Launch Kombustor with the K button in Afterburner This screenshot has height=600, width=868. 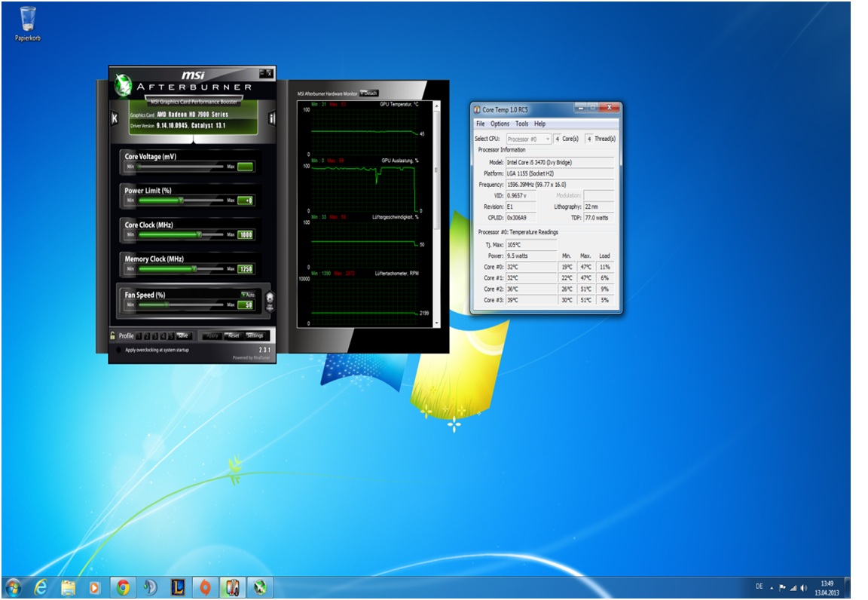(115, 118)
